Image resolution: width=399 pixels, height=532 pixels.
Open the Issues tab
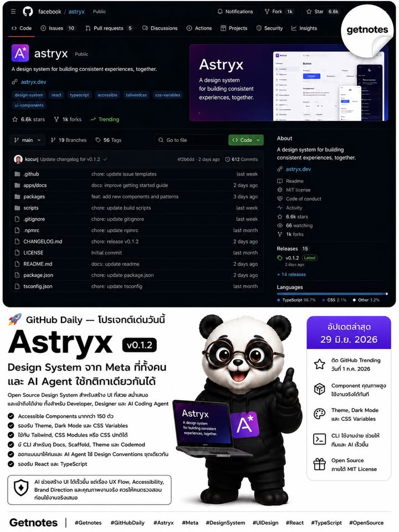pos(58,28)
